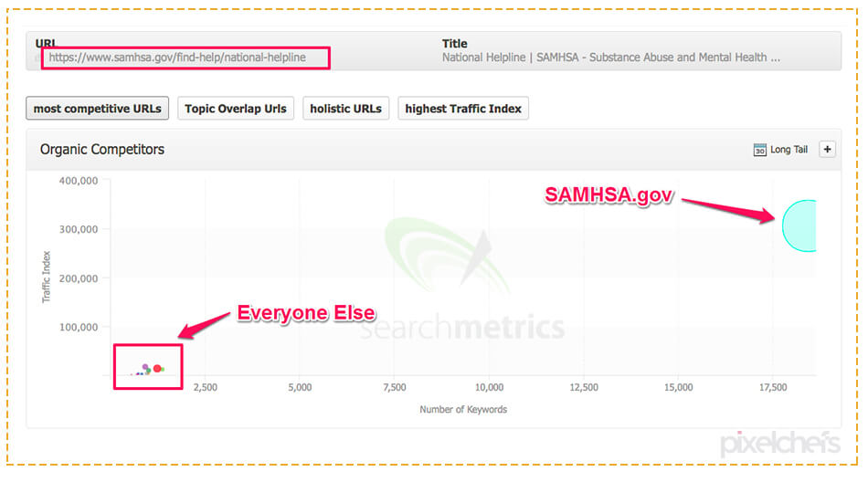Click the red competitor bubble
This screenshot has height=482, width=868.
[x=157, y=369]
